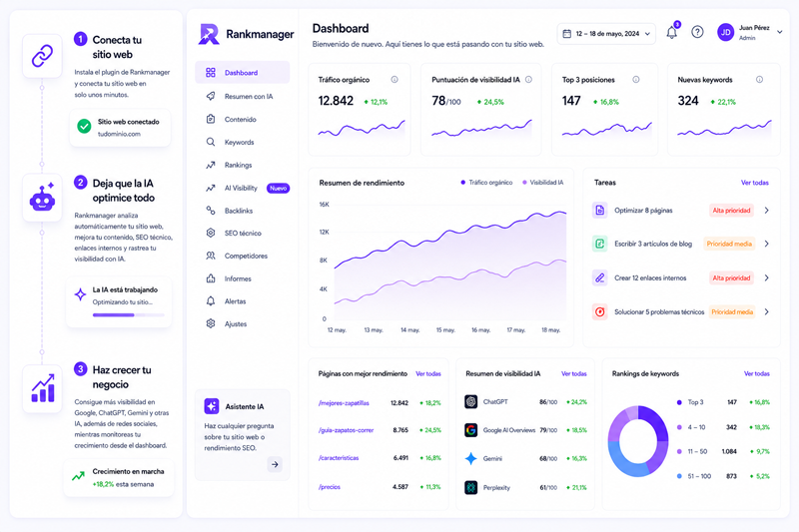Open the date range 12 – 18 de mayo dropdown
The height and width of the screenshot is (532, 799).
(606, 34)
